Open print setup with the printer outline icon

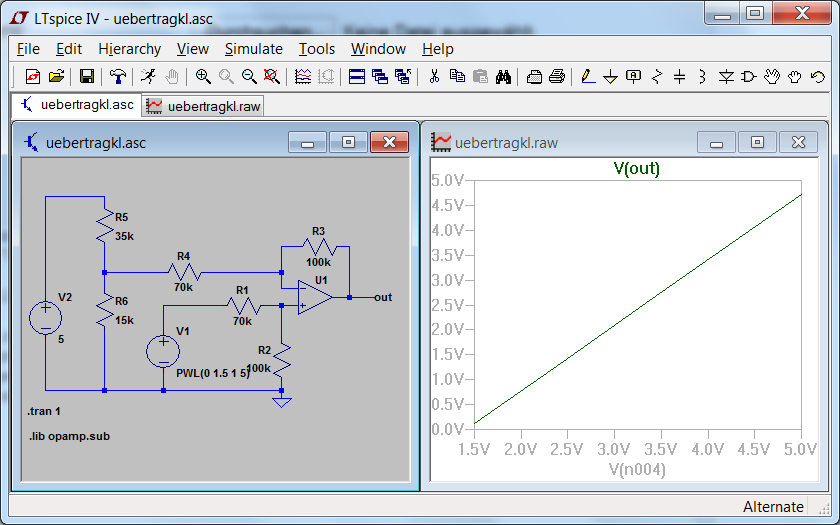[x=534, y=77]
